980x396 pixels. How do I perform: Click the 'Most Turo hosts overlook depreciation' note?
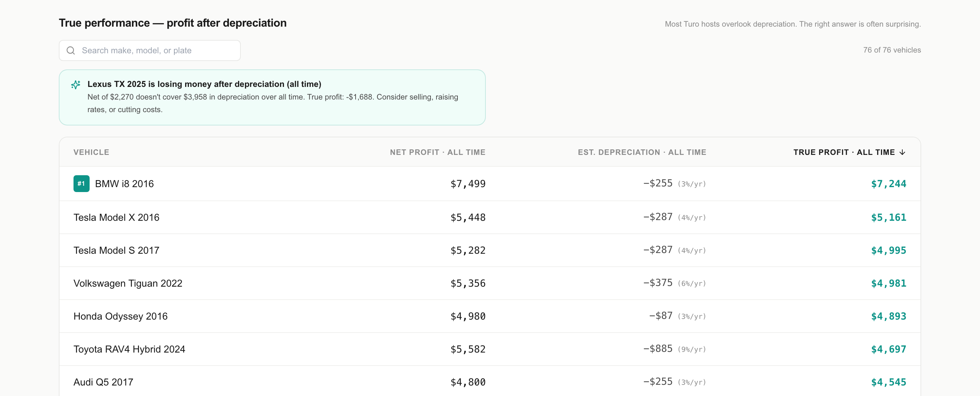pyautogui.click(x=793, y=24)
